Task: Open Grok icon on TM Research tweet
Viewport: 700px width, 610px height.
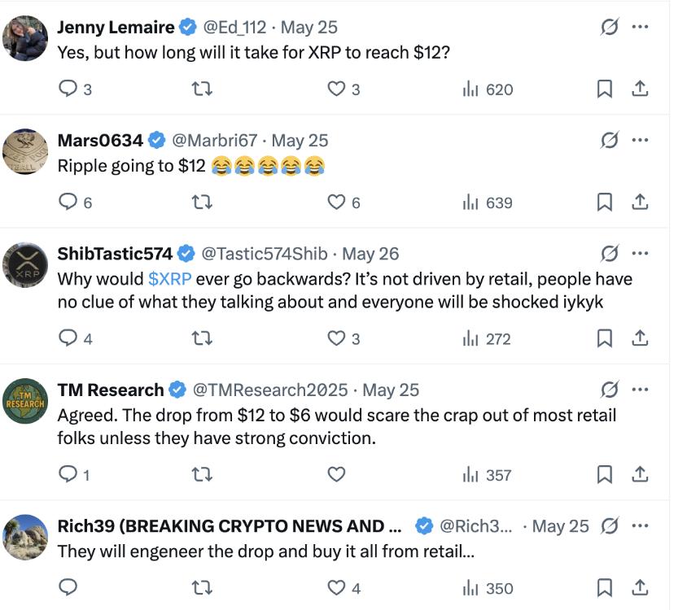Action: pos(609,390)
